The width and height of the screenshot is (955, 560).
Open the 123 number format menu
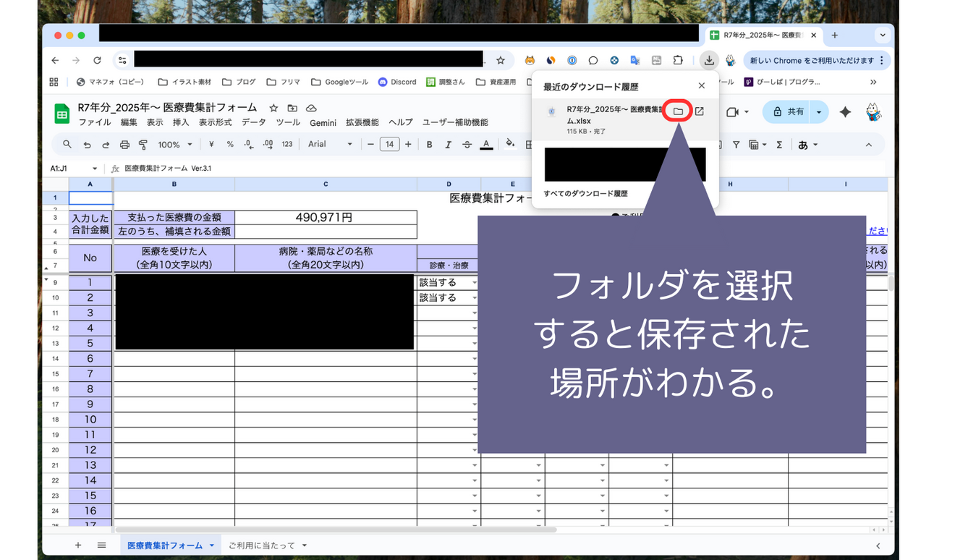click(287, 145)
